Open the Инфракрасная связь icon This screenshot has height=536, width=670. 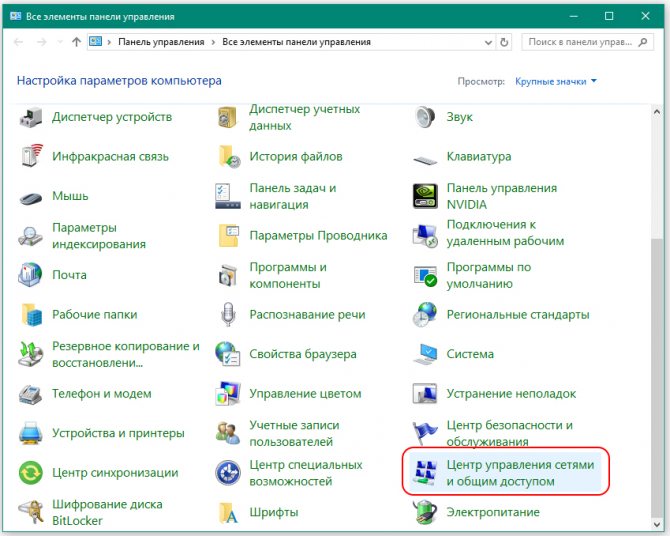click(30, 156)
